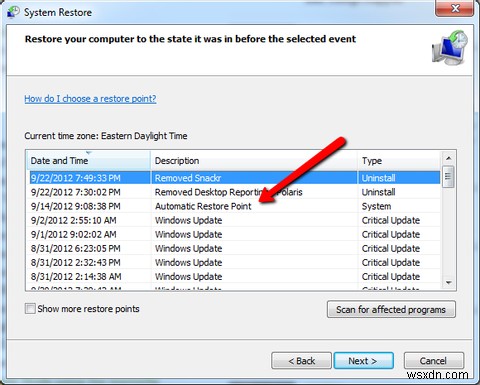Select restore point 9/2/2012 2:55:10 AM
Viewport: 480px width, 385px height.
coord(235,220)
